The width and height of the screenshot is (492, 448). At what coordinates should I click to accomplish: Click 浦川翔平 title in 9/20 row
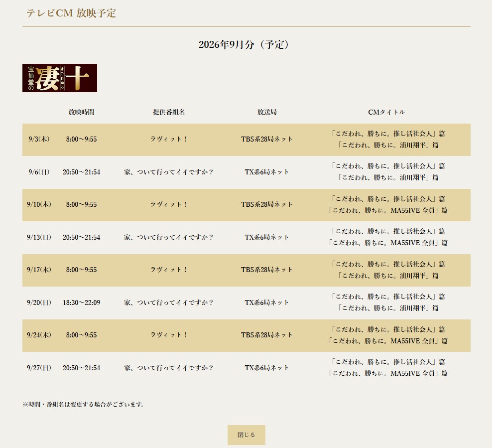388,308
